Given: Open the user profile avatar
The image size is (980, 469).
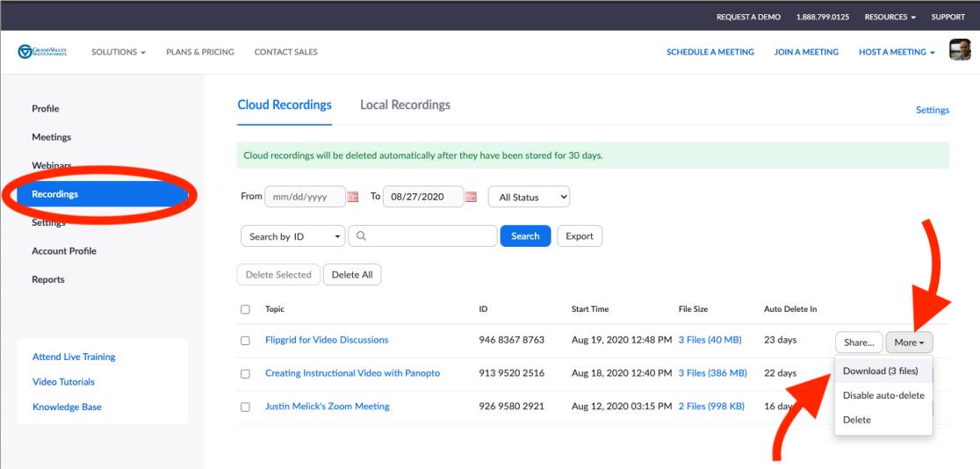Looking at the screenshot, I should [x=959, y=51].
